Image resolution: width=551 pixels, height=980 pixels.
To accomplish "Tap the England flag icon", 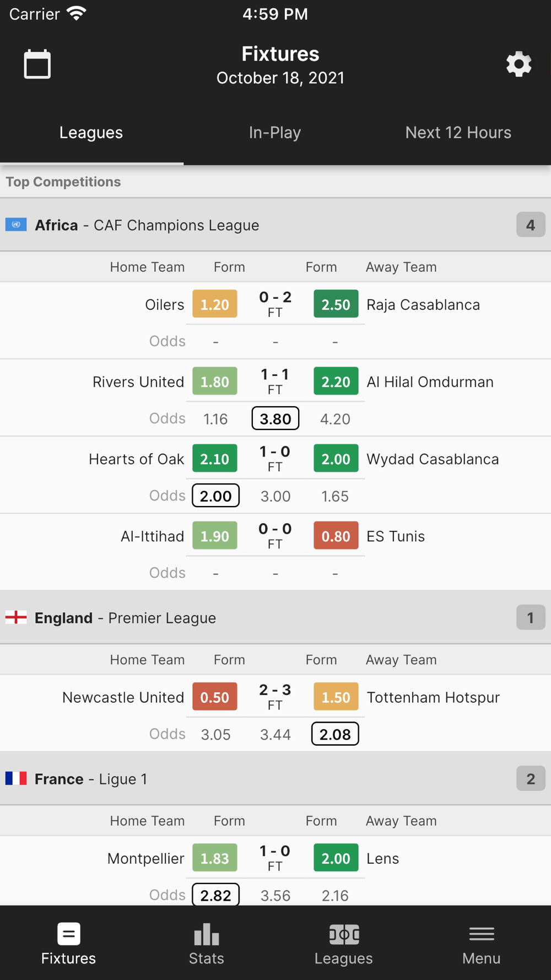I will 16,617.
